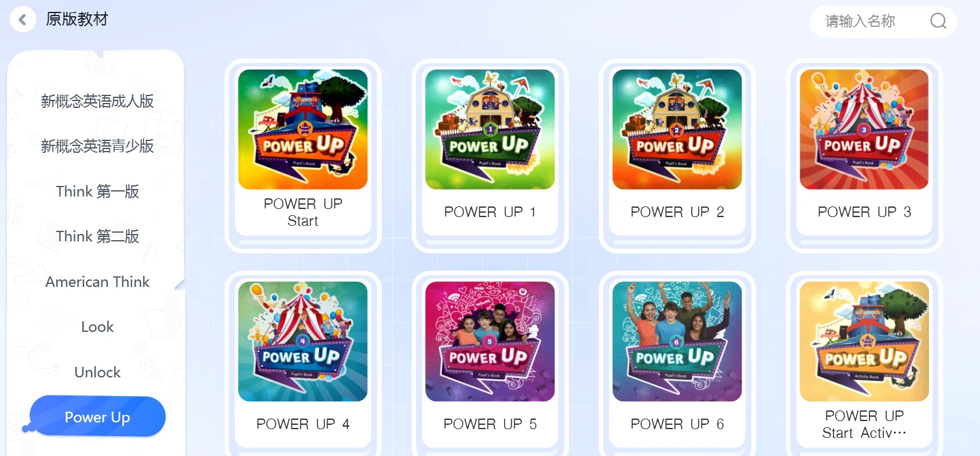Open the POWER UP 6 book cover
The width and height of the screenshot is (980, 456).
677,342
